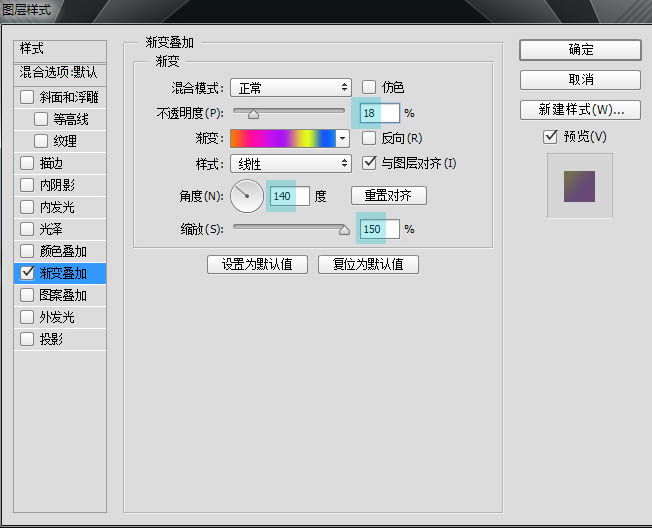Image resolution: width=652 pixels, height=528 pixels.
Task: Click the 重置对齐 button
Action: (389, 195)
